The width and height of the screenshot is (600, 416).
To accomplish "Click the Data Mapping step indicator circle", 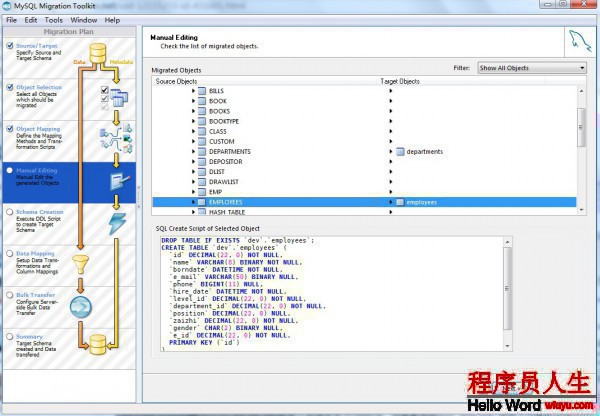I will point(10,253).
